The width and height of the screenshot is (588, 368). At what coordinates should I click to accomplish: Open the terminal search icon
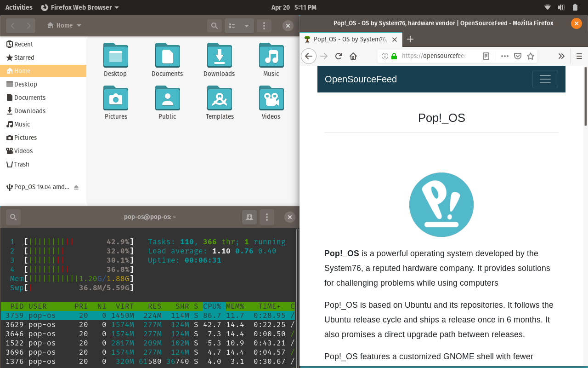pos(13,217)
